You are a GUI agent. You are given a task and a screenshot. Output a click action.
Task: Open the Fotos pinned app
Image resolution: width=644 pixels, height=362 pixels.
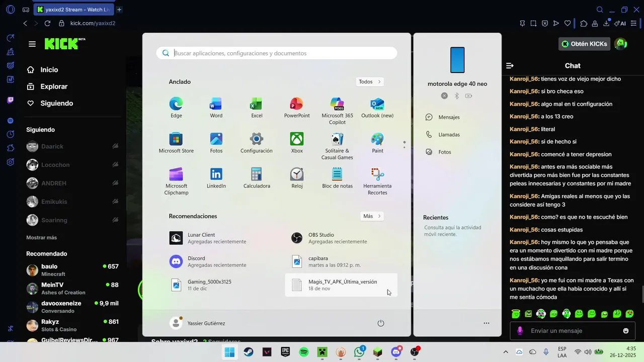click(x=216, y=143)
